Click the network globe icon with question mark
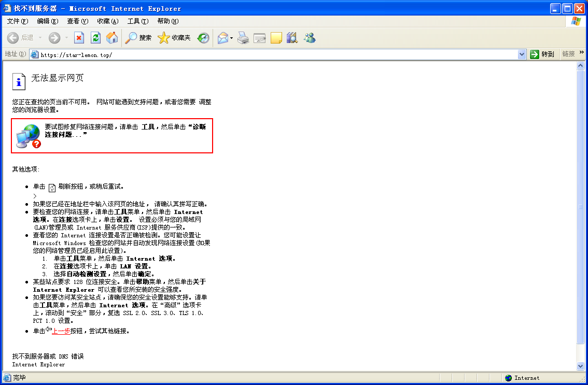 pos(29,136)
